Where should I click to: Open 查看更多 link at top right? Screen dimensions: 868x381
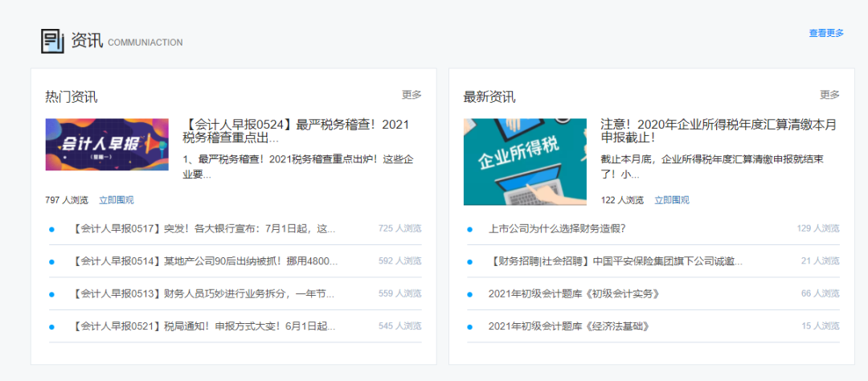[x=825, y=33]
